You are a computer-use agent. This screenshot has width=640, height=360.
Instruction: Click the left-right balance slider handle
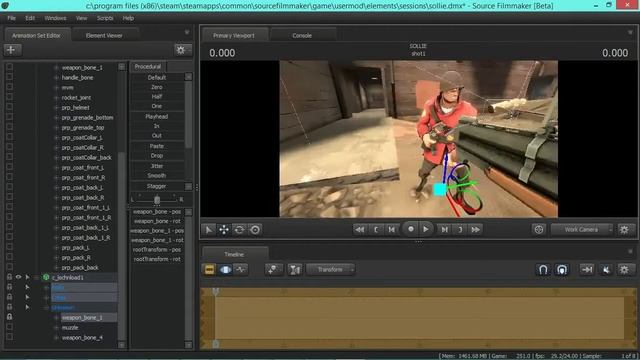(x=157, y=200)
